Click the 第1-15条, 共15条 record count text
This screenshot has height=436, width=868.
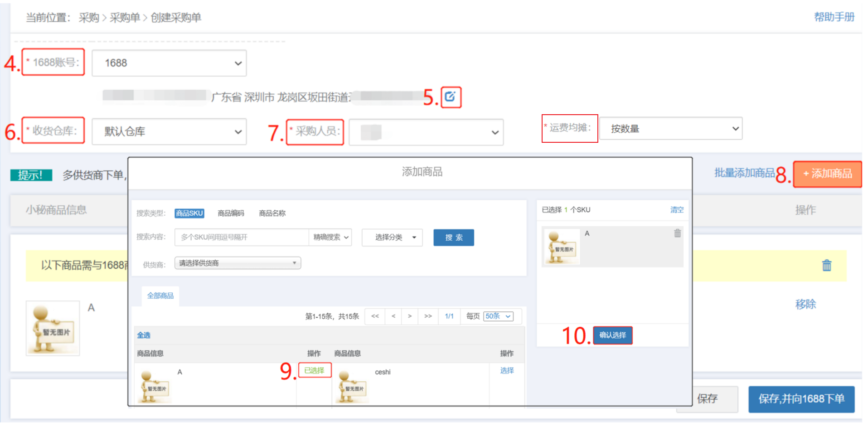332,316
